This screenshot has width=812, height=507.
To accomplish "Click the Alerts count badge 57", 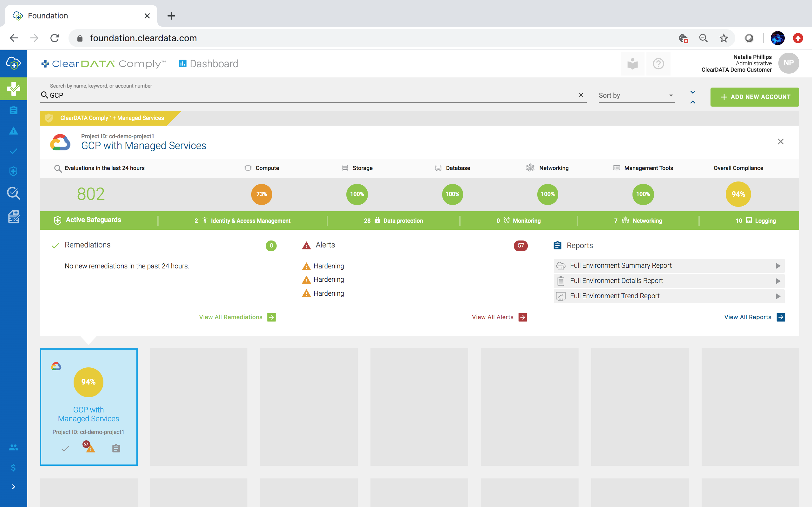I will pyautogui.click(x=521, y=246).
